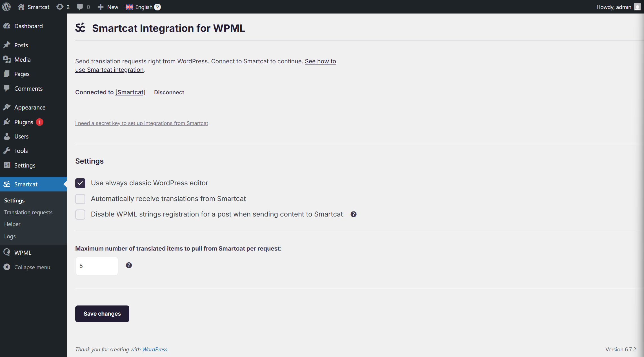Click the help question mark beside English

157,7
